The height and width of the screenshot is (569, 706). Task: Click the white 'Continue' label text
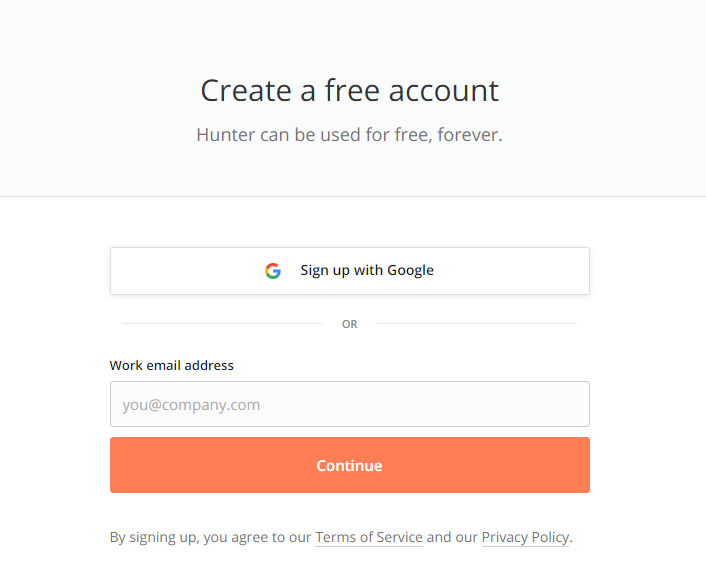pos(349,465)
